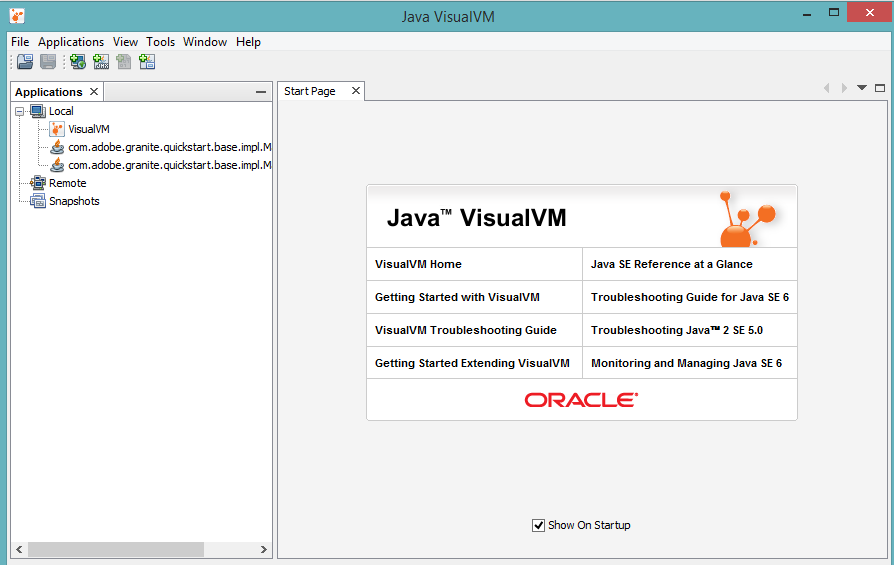Click the Snapshots stacked windows icon

(38, 201)
